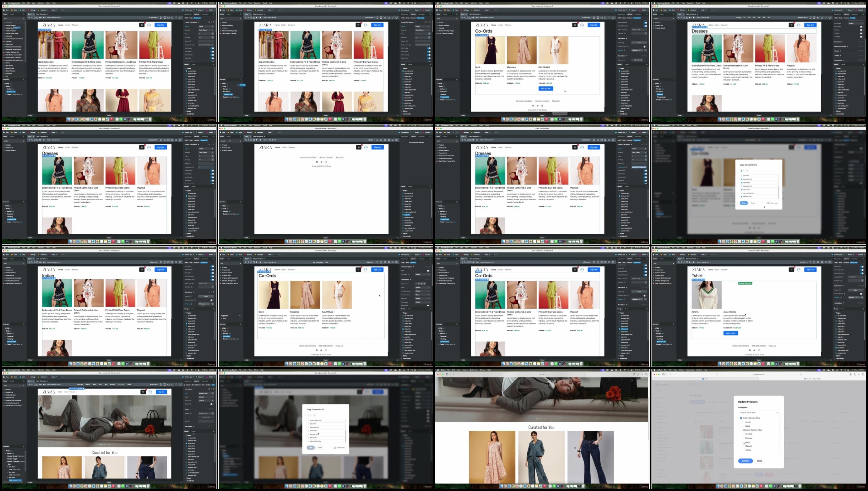Image resolution: width=868 pixels, height=491 pixels.
Task: Check the Tshirts category in Update Products
Action: tap(743, 450)
